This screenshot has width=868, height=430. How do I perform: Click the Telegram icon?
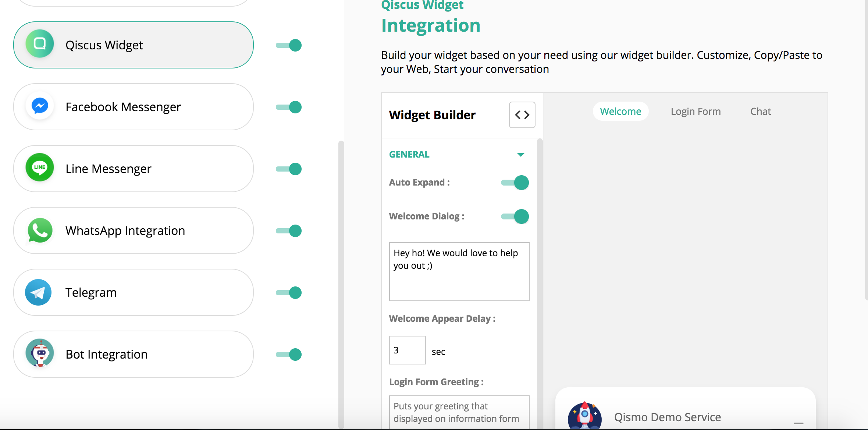[x=39, y=292]
